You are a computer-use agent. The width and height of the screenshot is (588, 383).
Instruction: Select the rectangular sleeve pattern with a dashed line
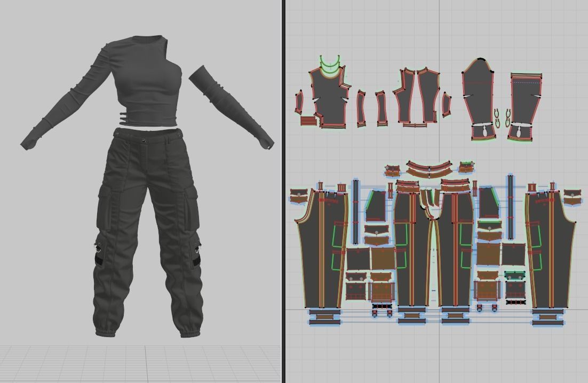(526, 98)
